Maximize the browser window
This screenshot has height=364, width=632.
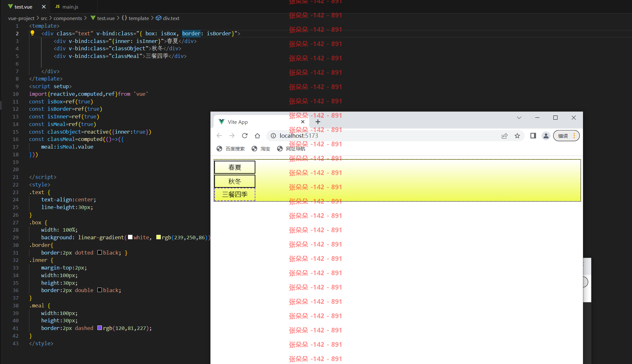(555, 118)
